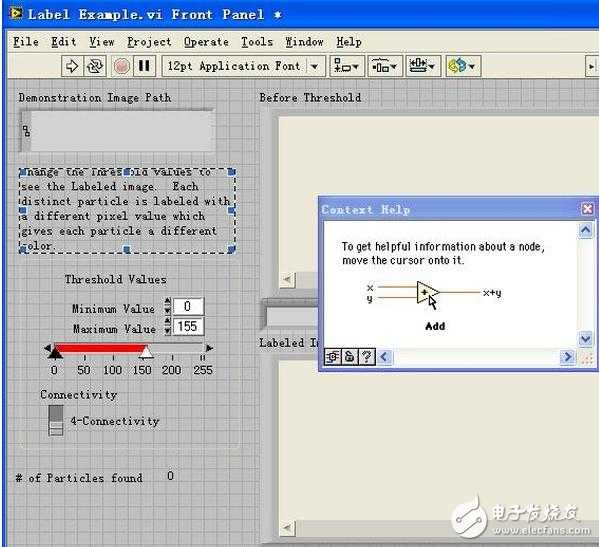The height and width of the screenshot is (547, 599).
Task: Open the Distribute Objects tool menu
Action: tap(385, 66)
